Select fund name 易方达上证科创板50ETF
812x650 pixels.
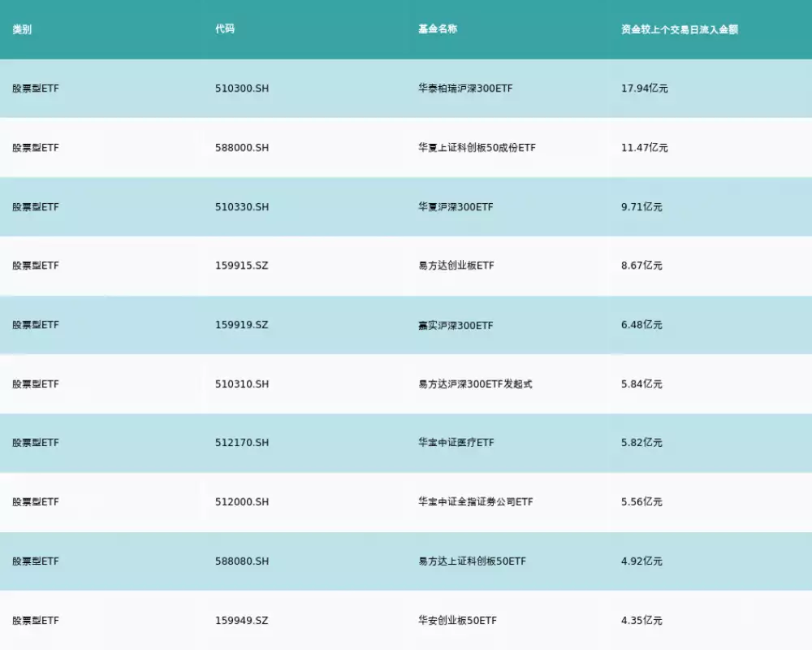click(472, 561)
